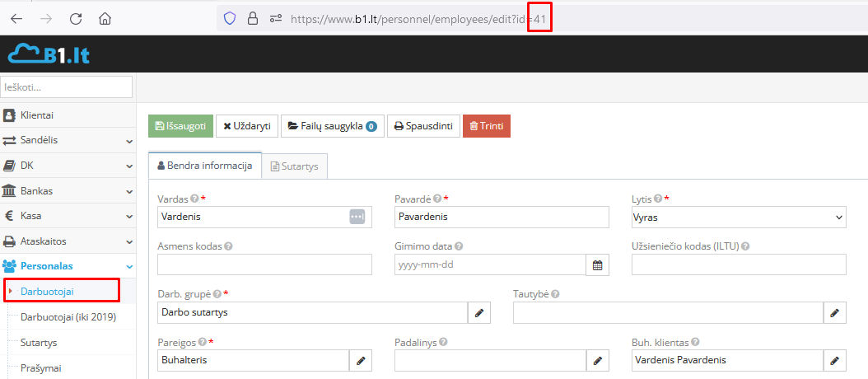Open the calendar picker for Gimimo data
This screenshot has width=868, height=379.
click(597, 264)
